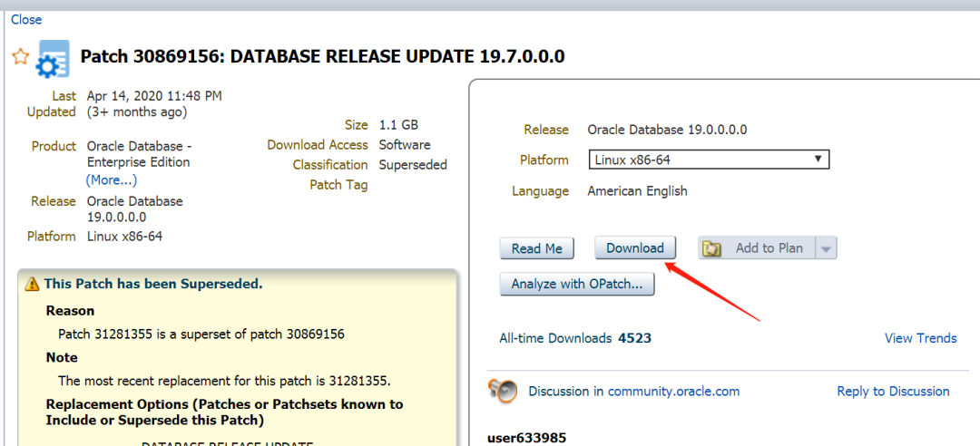This screenshot has height=446, width=980.
Task: Click the classification value Superseded
Action: click(x=413, y=165)
